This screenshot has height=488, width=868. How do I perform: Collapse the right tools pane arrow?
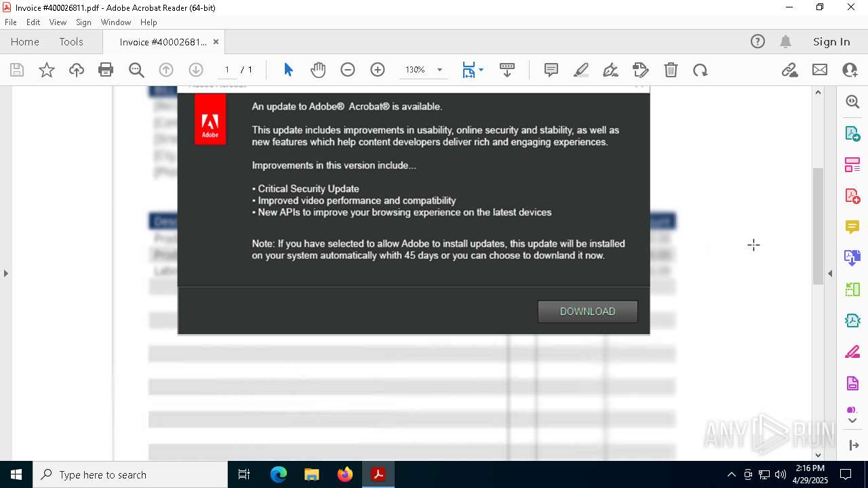pyautogui.click(x=830, y=273)
